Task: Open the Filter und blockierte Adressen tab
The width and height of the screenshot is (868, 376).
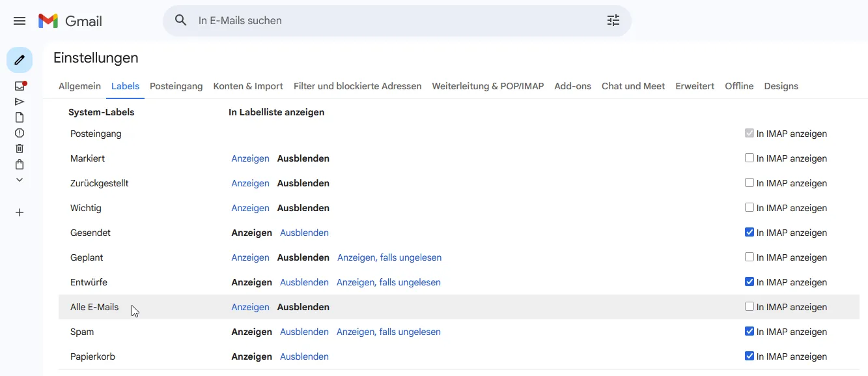Action: 357,86
